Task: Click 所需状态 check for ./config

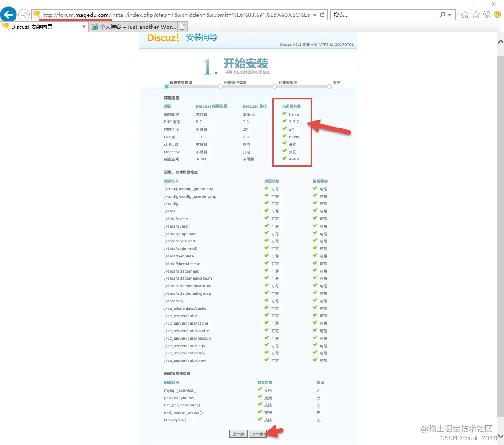Action: click(x=267, y=203)
